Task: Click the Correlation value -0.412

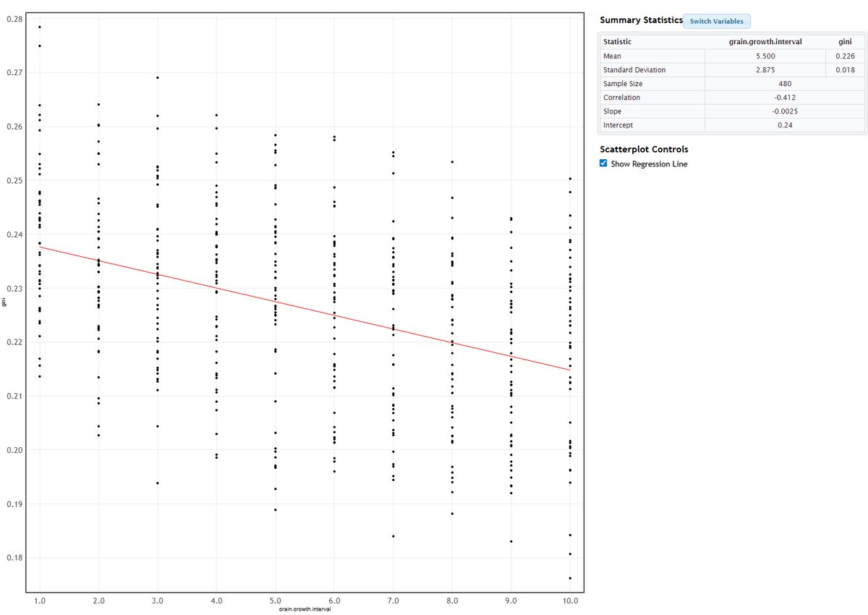Action: (784, 98)
